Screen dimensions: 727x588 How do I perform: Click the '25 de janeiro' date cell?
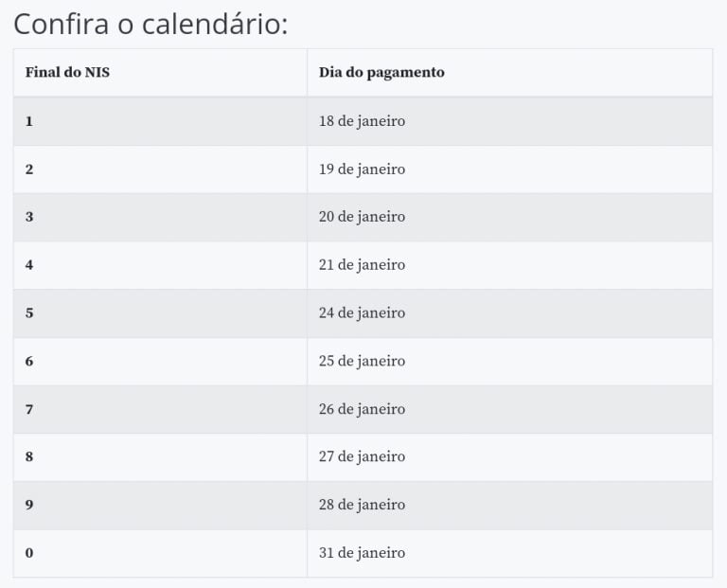(x=509, y=362)
